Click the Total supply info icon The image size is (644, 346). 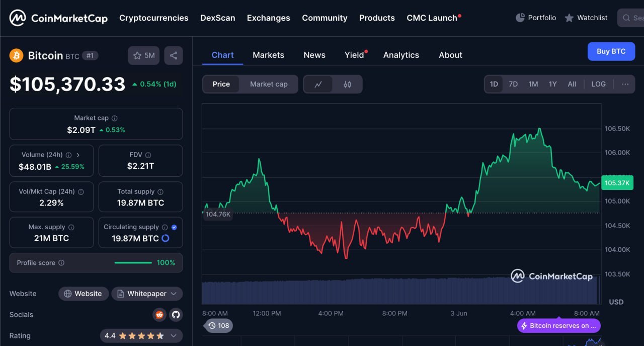pyautogui.click(x=160, y=192)
